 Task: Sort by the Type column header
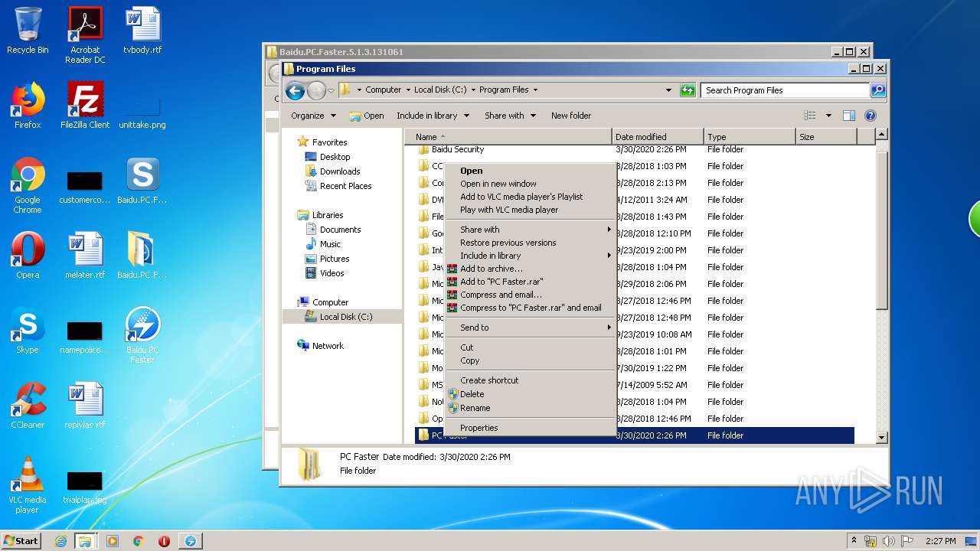pos(750,137)
